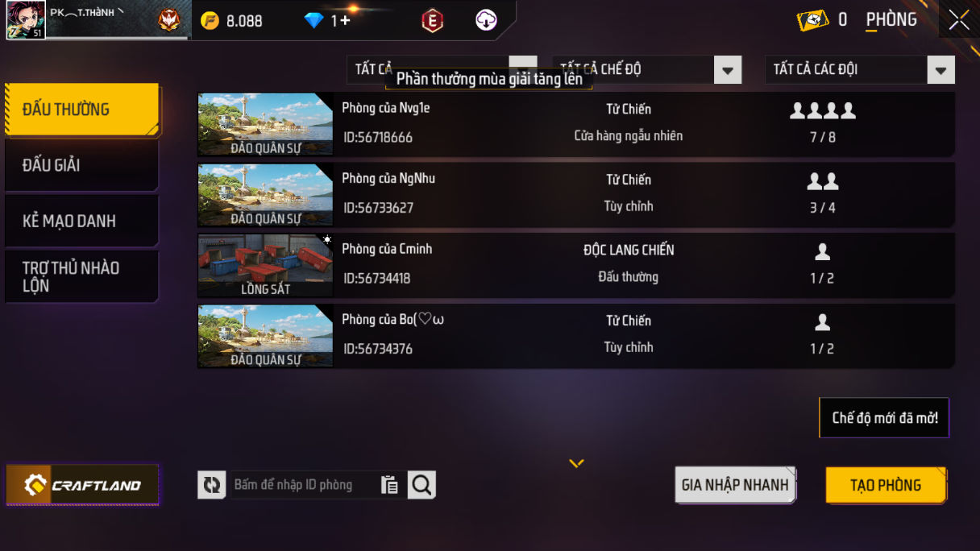Search the room ID with the magnifier icon
The height and width of the screenshot is (551, 980).
pos(421,485)
